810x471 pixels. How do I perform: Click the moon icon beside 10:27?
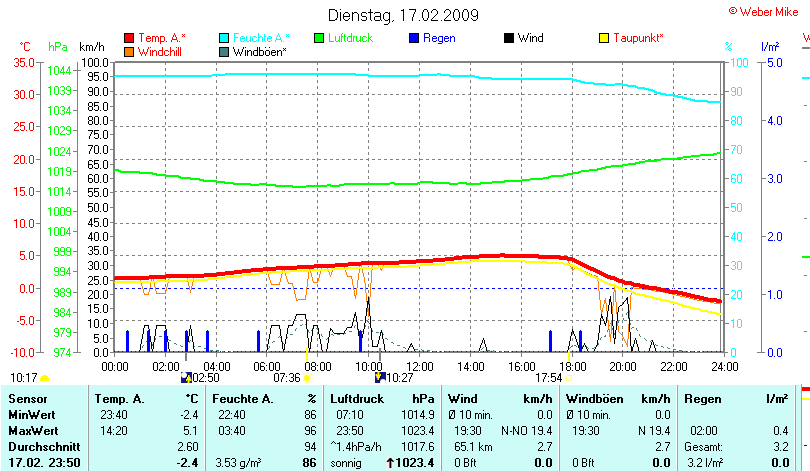pos(380,378)
